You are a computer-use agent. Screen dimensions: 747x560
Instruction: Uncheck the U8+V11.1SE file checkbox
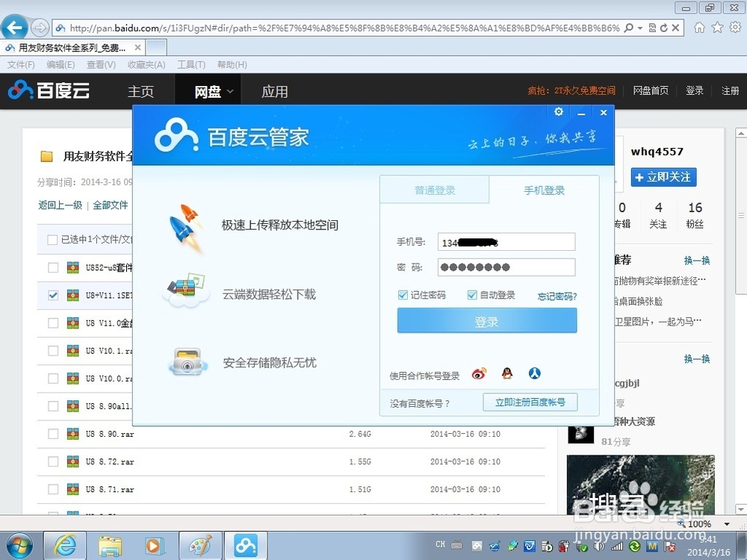pyautogui.click(x=53, y=295)
